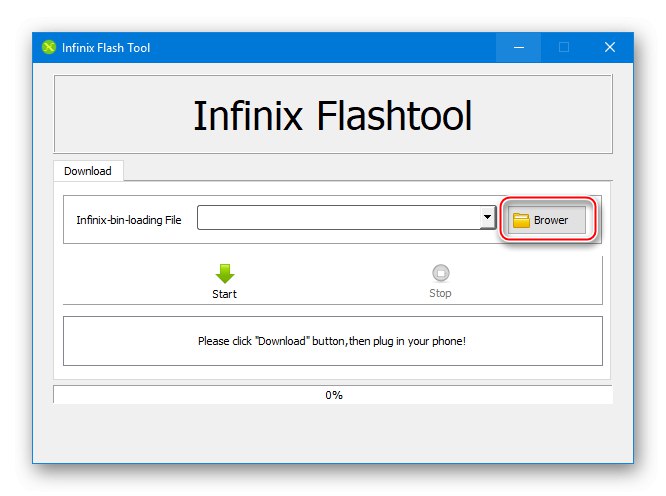Viewport: 666px width, 496px height.
Task: Click the "Please click Download button" status message
Action: coord(332,341)
